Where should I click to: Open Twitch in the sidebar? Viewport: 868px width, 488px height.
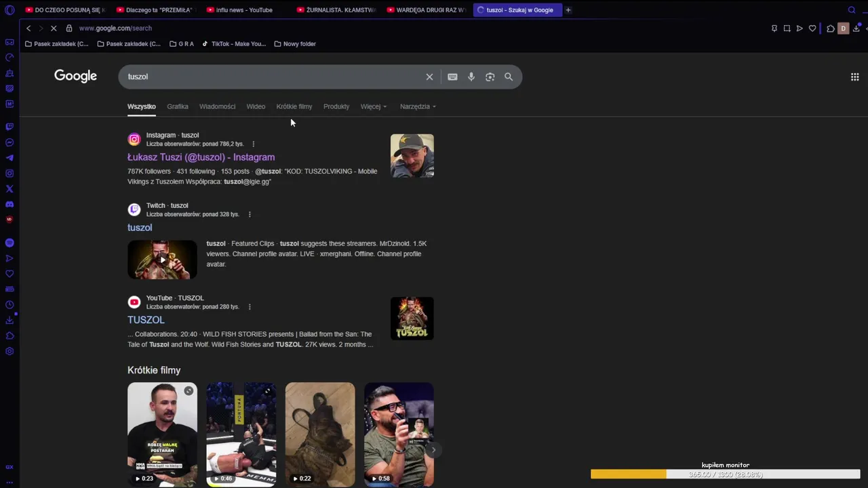9,127
